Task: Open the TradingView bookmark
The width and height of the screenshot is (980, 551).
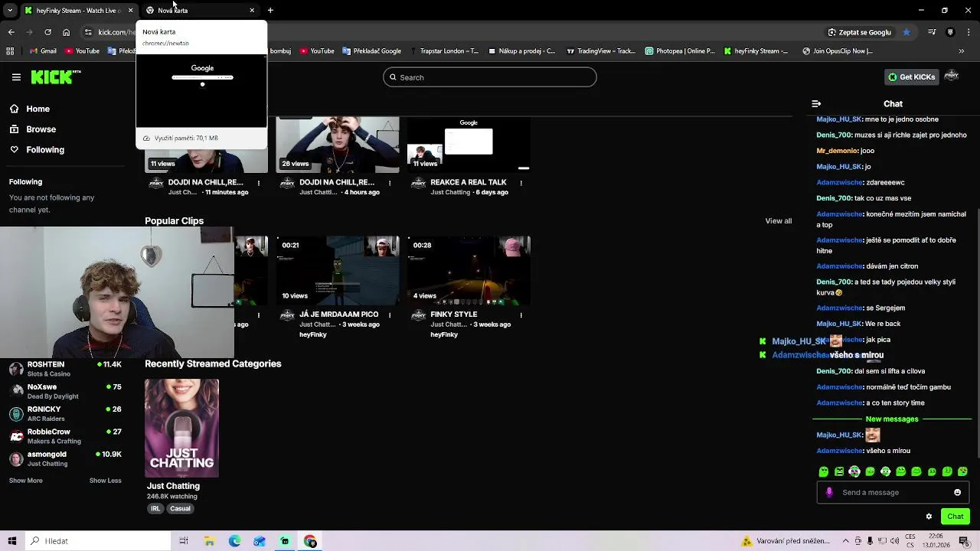Action: (601, 51)
